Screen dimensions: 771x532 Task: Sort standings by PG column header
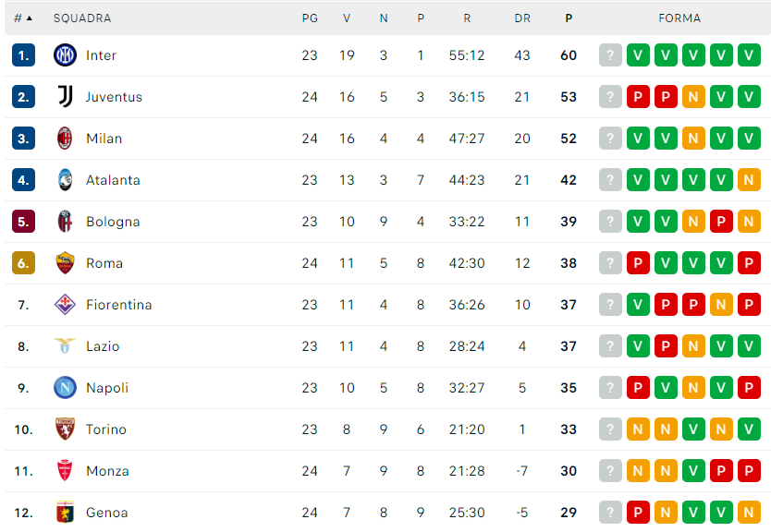[x=310, y=18]
